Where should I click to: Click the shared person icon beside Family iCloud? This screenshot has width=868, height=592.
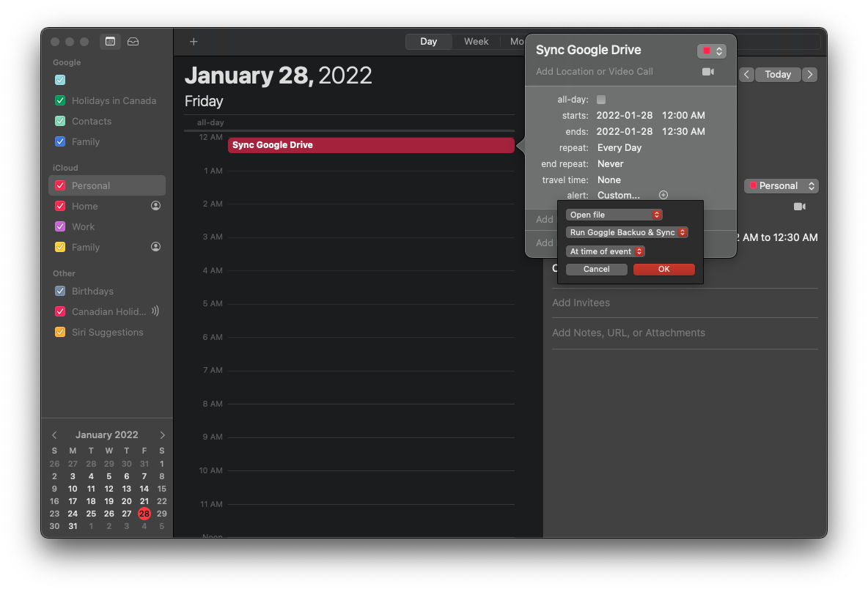point(155,247)
